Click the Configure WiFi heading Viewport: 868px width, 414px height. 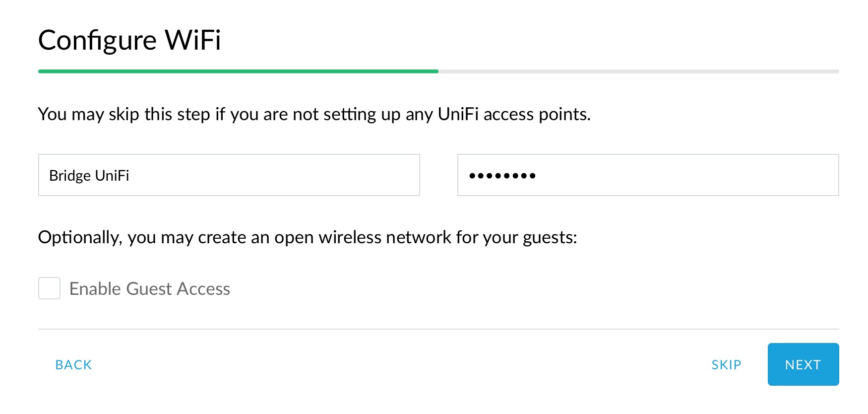click(129, 40)
